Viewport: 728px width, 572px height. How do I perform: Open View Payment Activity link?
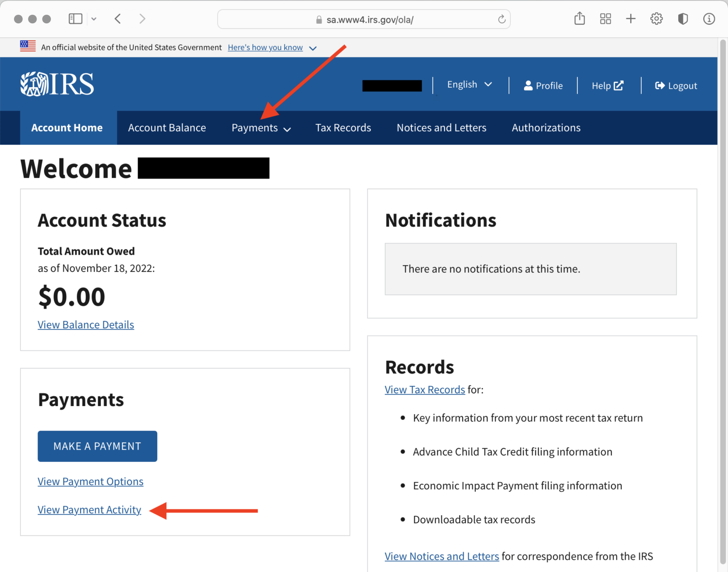89,509
